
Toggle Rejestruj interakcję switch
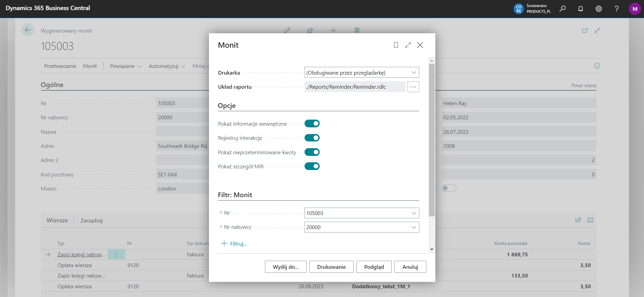coord(312,138)
